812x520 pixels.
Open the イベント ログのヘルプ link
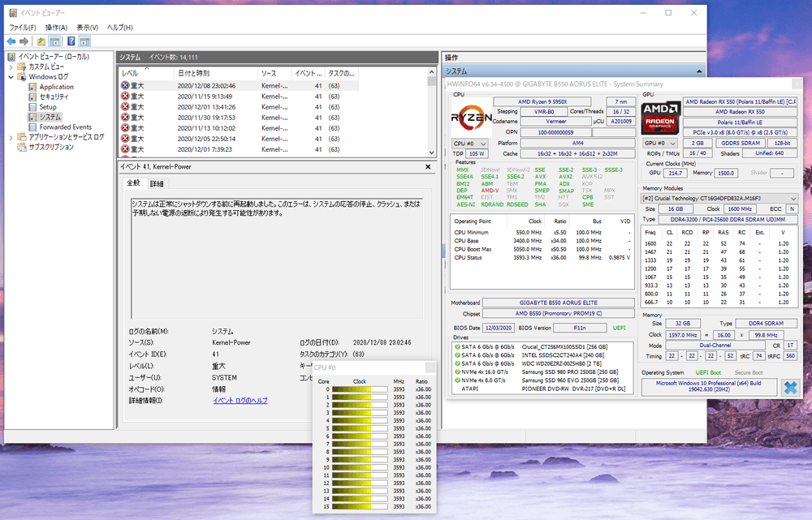pos(240,401)
